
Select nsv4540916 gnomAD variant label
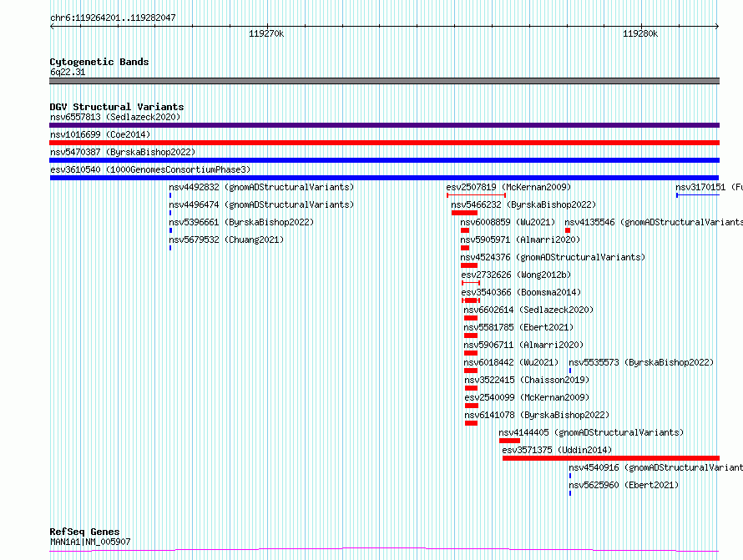(x=656, y=467)
